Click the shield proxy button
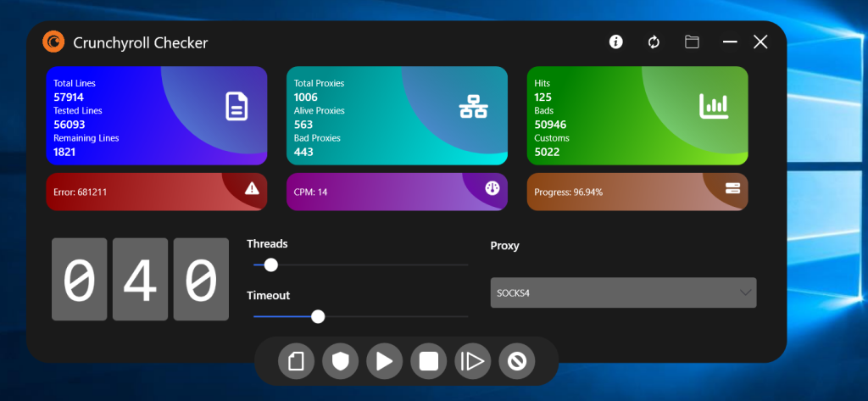This screenshot has height=401, width=868. point(341,361)
